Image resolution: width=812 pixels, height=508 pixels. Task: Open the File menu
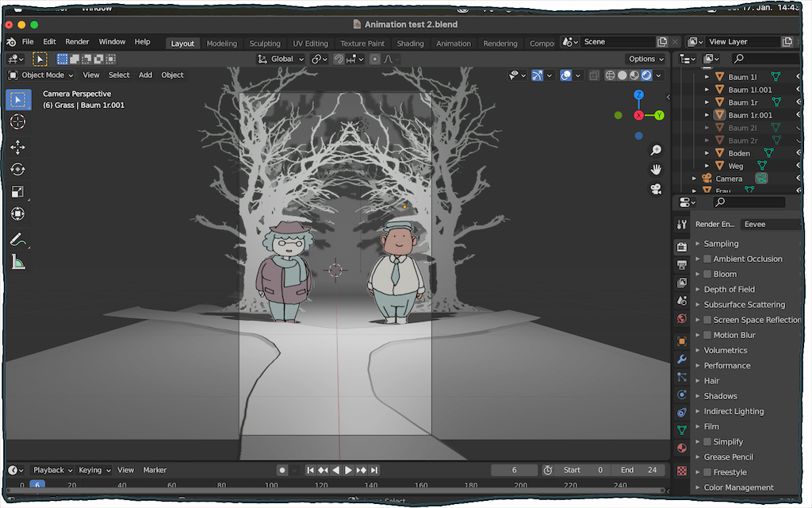point(28,42)
